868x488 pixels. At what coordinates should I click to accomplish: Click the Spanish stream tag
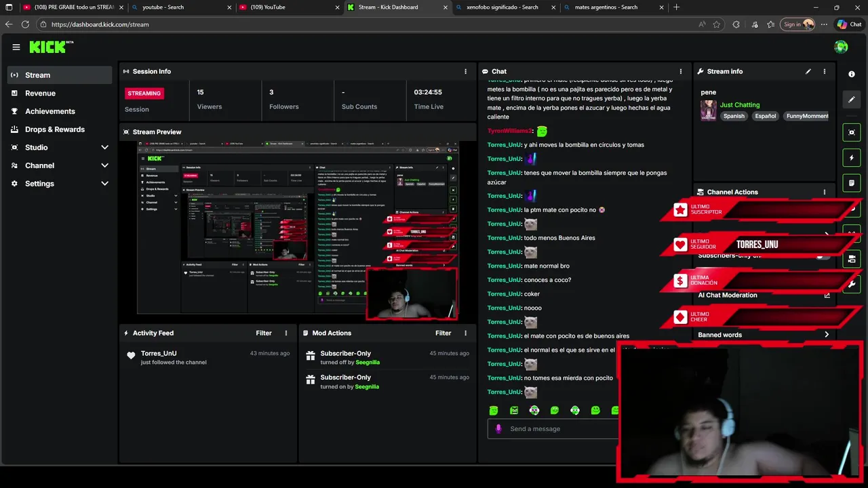734,116
